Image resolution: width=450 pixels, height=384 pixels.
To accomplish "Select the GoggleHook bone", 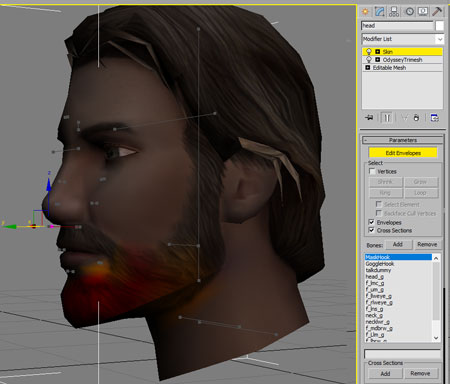I will 398,264.
